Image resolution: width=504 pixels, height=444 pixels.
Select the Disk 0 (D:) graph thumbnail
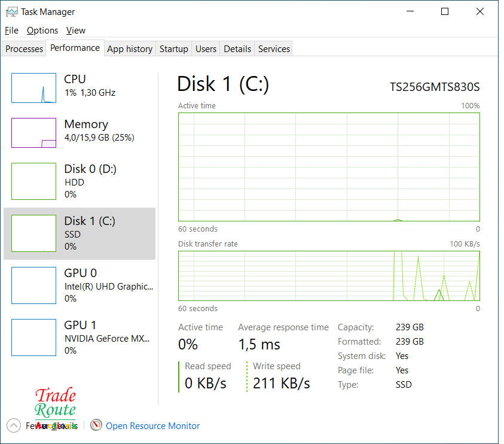click(33, 181)
